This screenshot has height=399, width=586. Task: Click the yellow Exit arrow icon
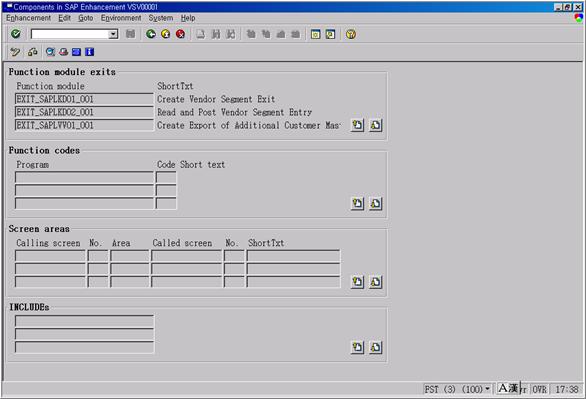click(x=166, y=34)
